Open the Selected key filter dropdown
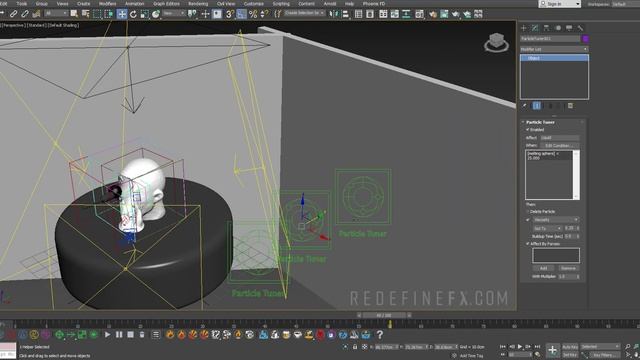640x360 pixels. click(x=600, y=347)
